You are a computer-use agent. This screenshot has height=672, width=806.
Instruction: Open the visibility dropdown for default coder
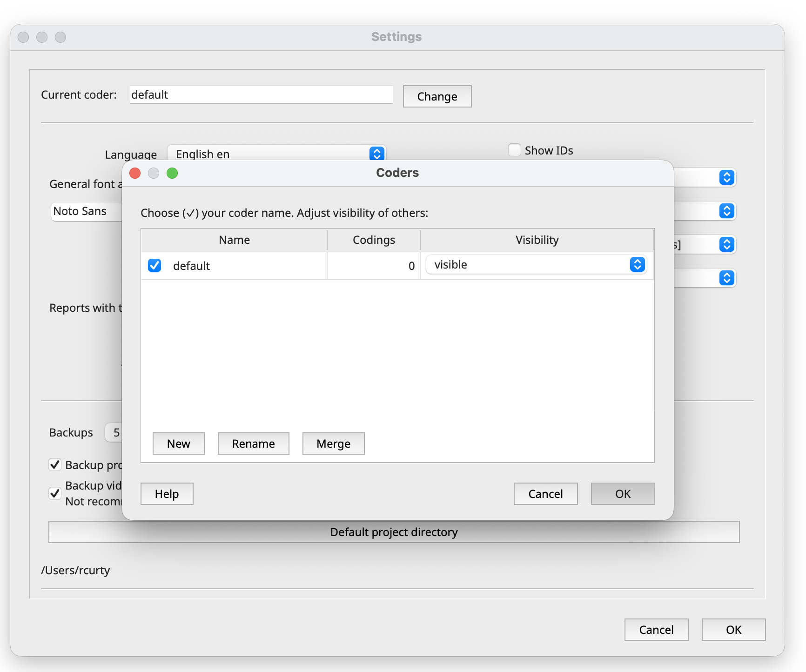(x=537, y=264)
